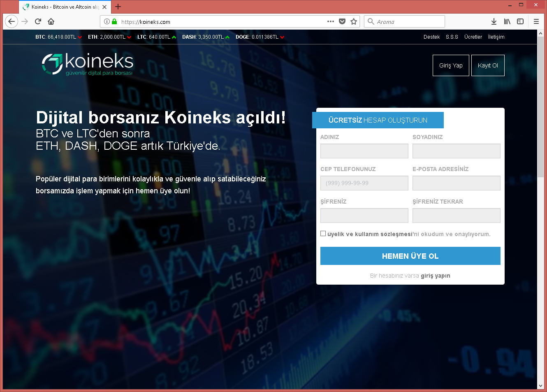Open a new tab with the plus button

coord(118,7)
